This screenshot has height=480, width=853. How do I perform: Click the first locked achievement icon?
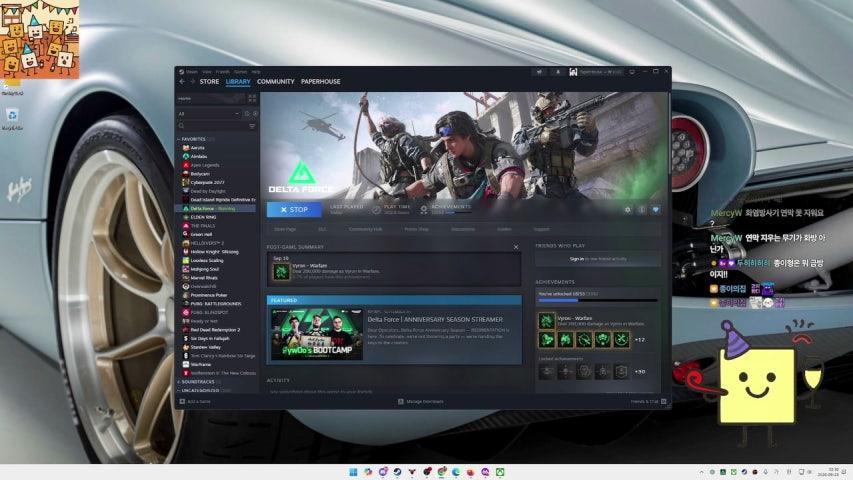pos(547,372)
